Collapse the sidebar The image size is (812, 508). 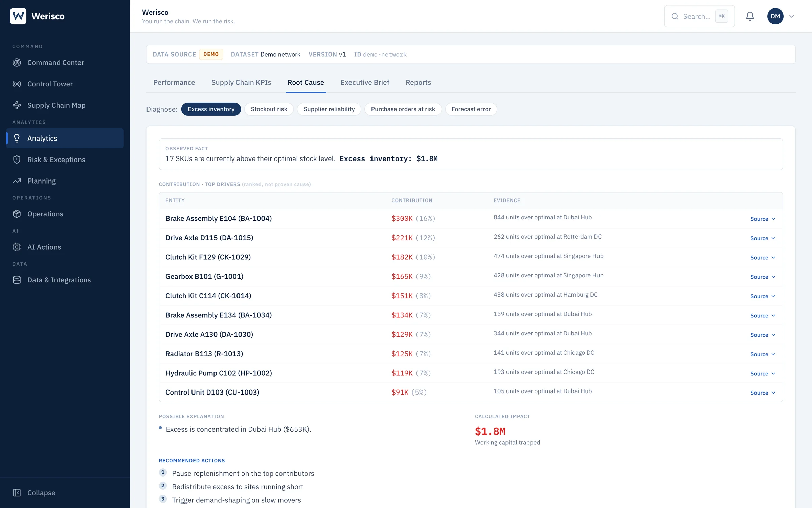(34, 493)
